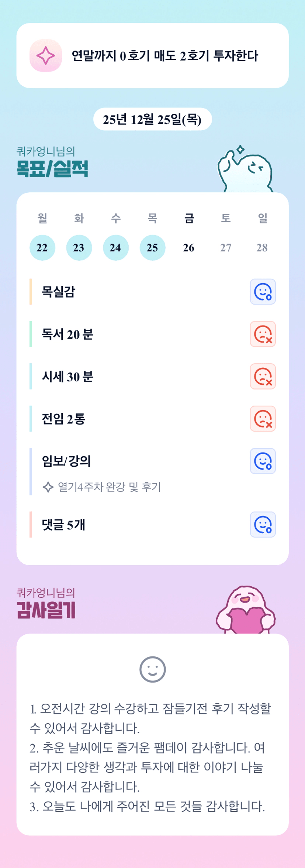
Task: Click the 전임 2통 failed status icon
Action: click(x=263, y=419)
